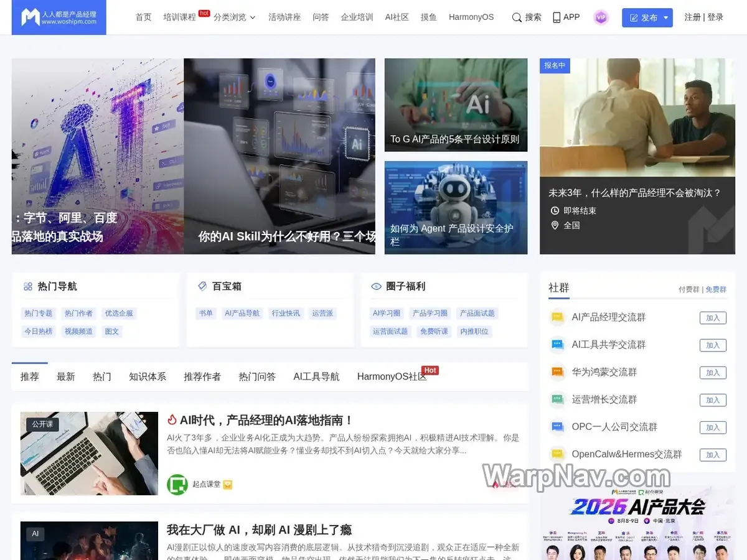Open the 公开课 laptop article thumbnail
The height and width of the screenshot is (560, 747).
[x=89, y=454]
